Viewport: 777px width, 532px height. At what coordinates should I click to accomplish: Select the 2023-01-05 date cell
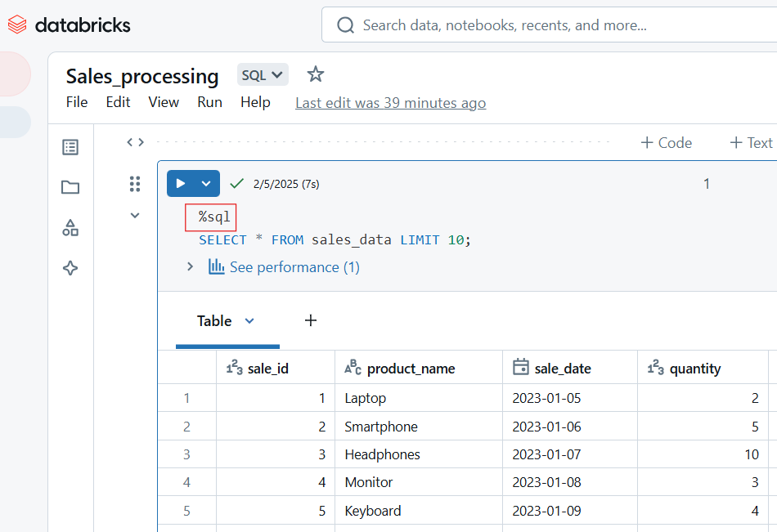(570, 398)
